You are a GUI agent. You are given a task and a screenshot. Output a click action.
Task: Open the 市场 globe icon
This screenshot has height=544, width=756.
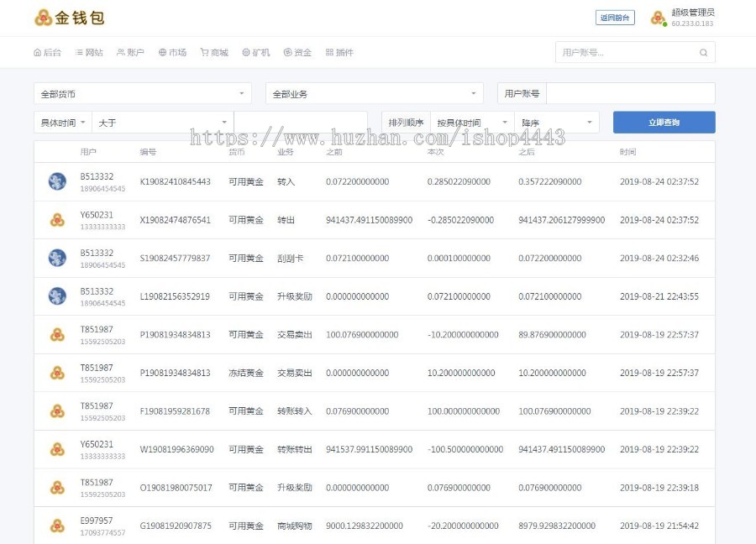tap(162, 52)
